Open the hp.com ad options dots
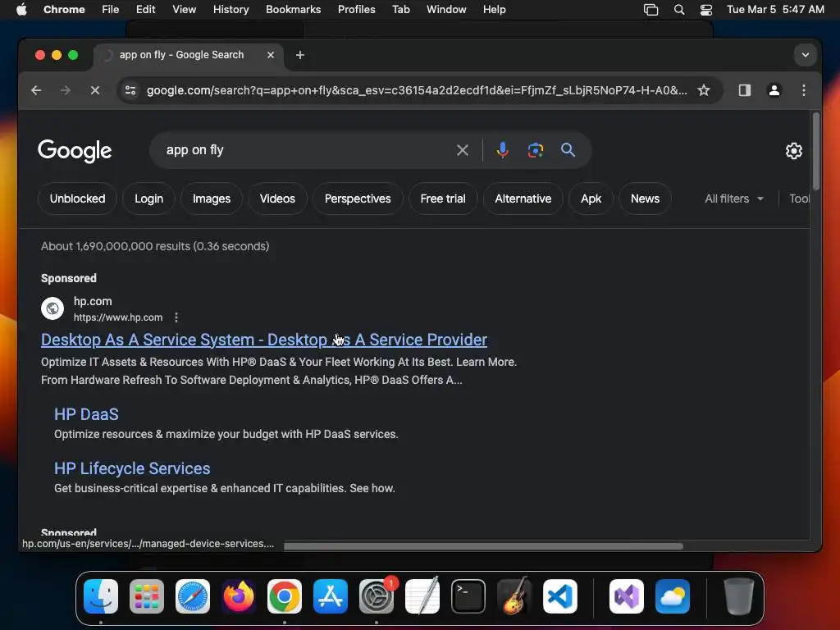 click(x=176, y=317)
